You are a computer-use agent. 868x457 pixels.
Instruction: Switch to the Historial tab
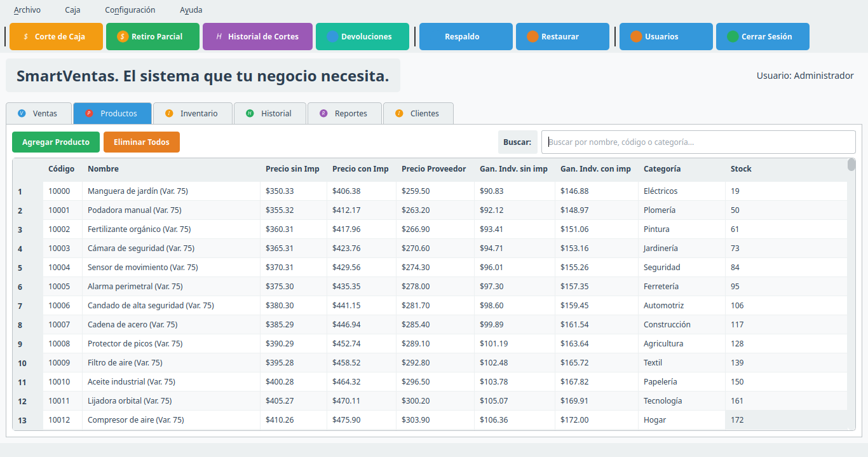270,113
